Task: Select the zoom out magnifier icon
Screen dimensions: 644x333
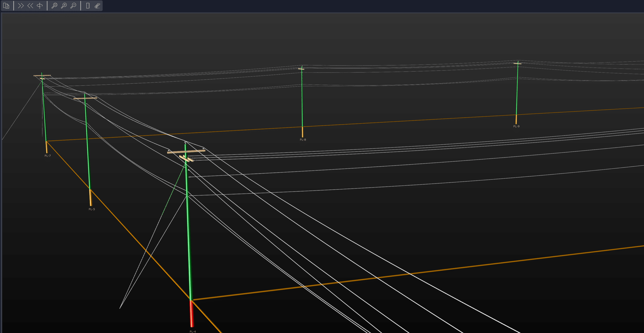Action: pos(73,6)
